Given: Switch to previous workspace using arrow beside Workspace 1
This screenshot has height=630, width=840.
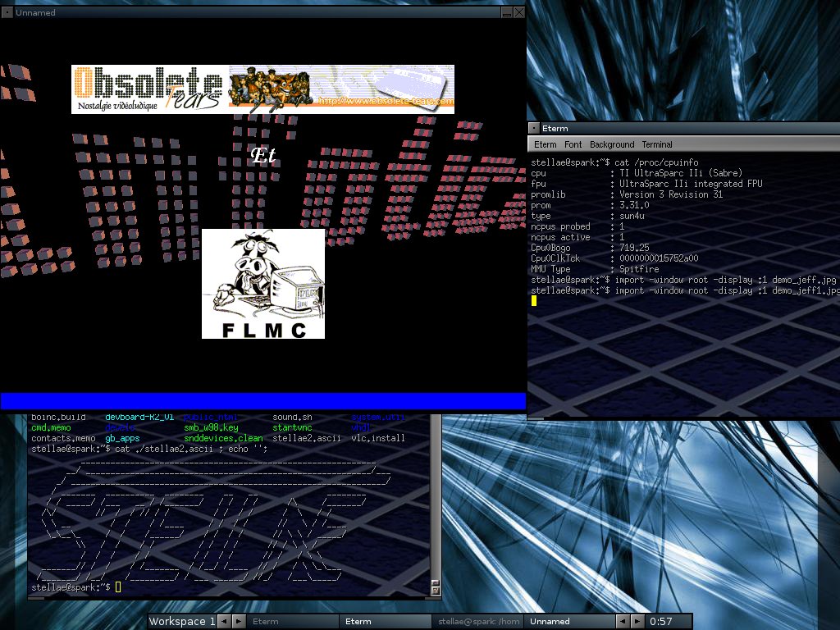Looking at the screenshot, I should [x=225, y=622].
